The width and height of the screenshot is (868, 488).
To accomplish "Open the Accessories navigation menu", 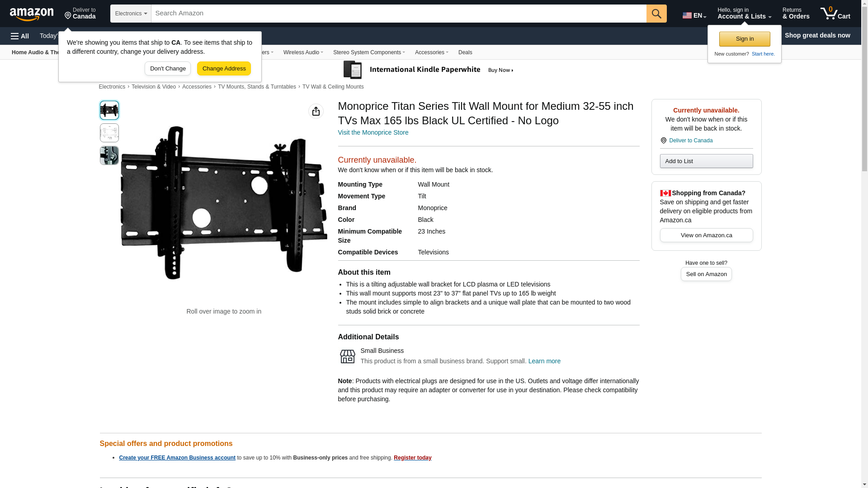I will (x=431, y=52).
